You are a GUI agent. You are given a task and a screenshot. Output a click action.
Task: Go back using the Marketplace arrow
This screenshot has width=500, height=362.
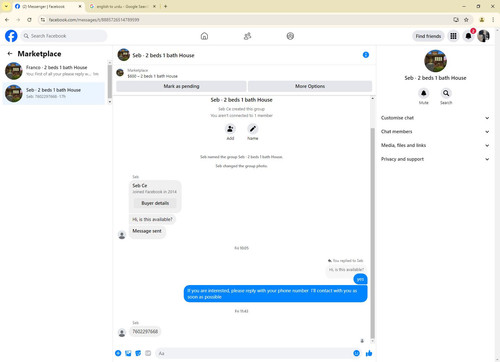(x=10, y=53)
